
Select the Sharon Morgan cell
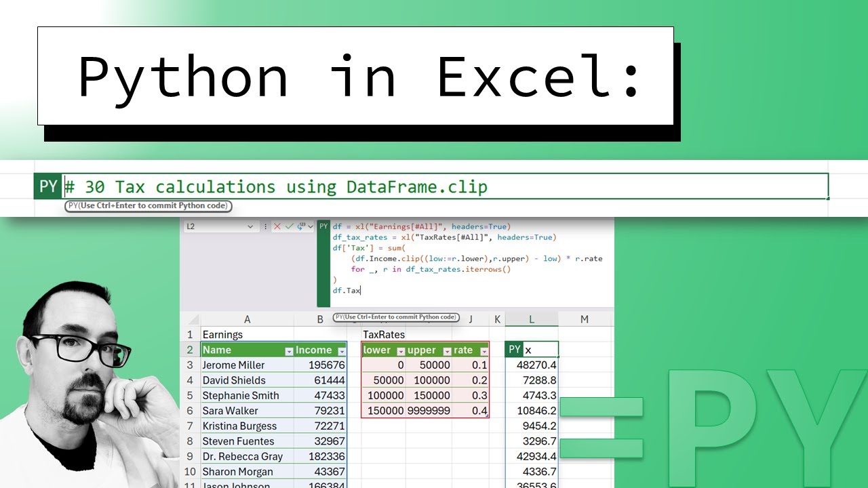click(247, 472)
